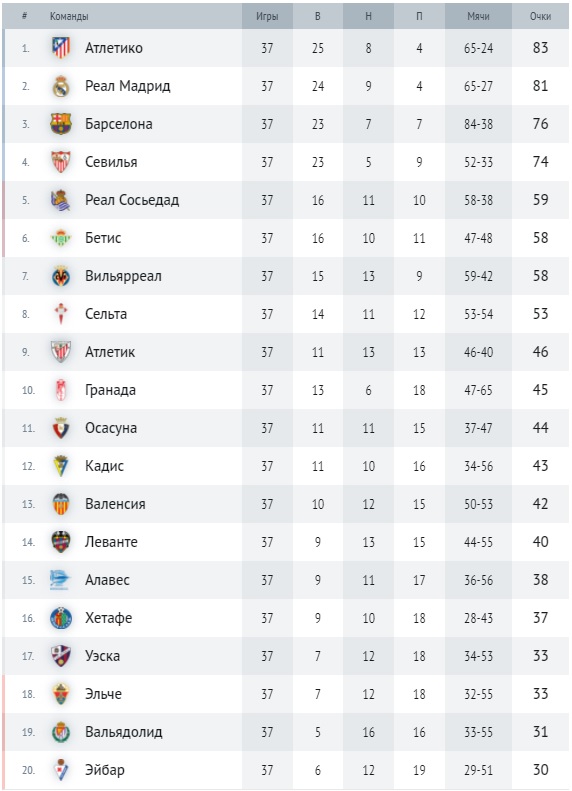Click the Команды column header
572x791 pixels.
(x=69, y=16)
